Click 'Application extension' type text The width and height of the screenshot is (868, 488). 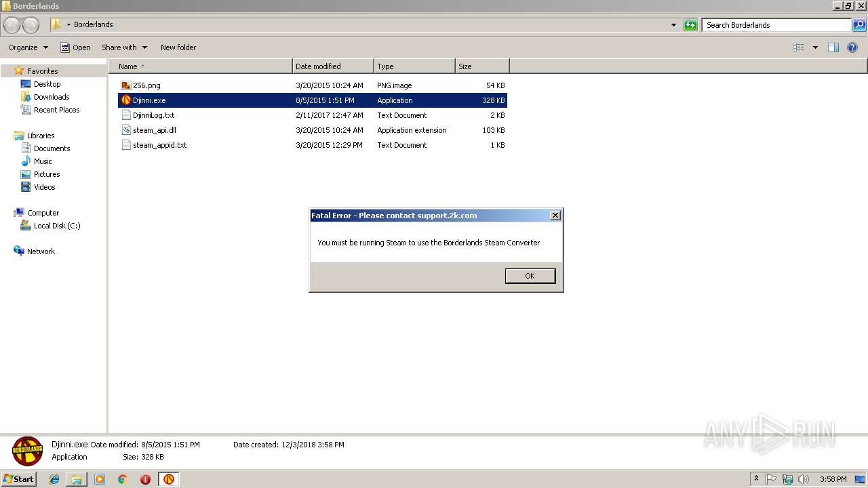pos(412,130)
